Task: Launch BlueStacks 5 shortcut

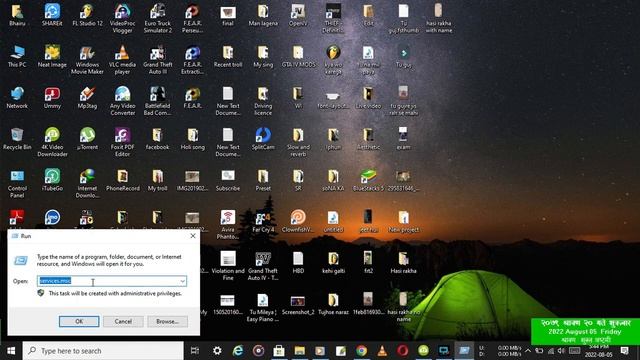Action: tap(368, 180)
